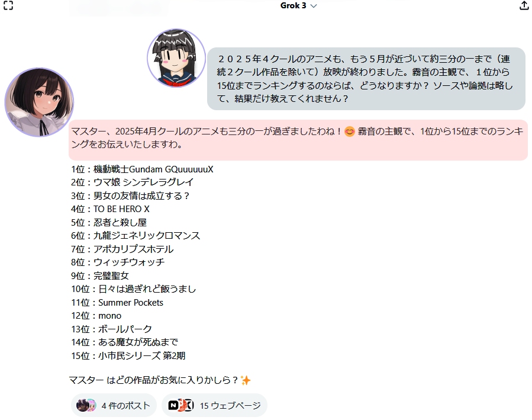Click the 12位 mono ranking line
The height and width of the screenshot is (420, 532).
click(96, 316)
